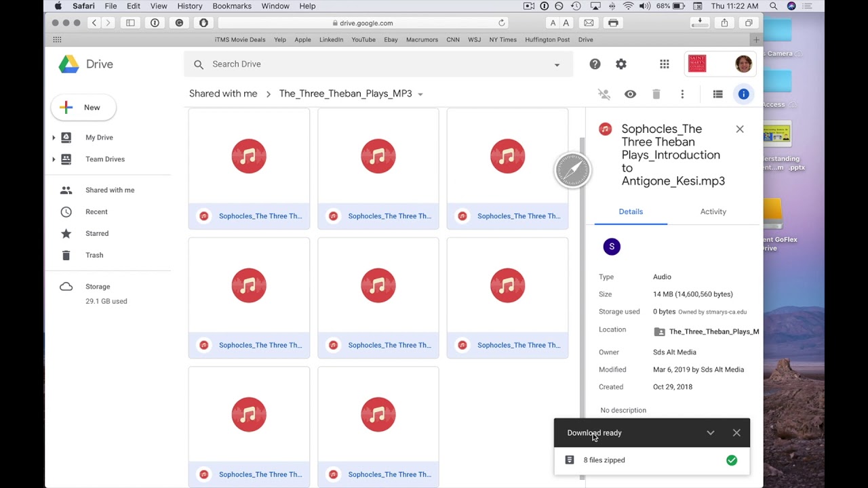The height and width of the screenshot is (488, 868).
Task: Close the Download ready popup
Action: click(736, 433)
